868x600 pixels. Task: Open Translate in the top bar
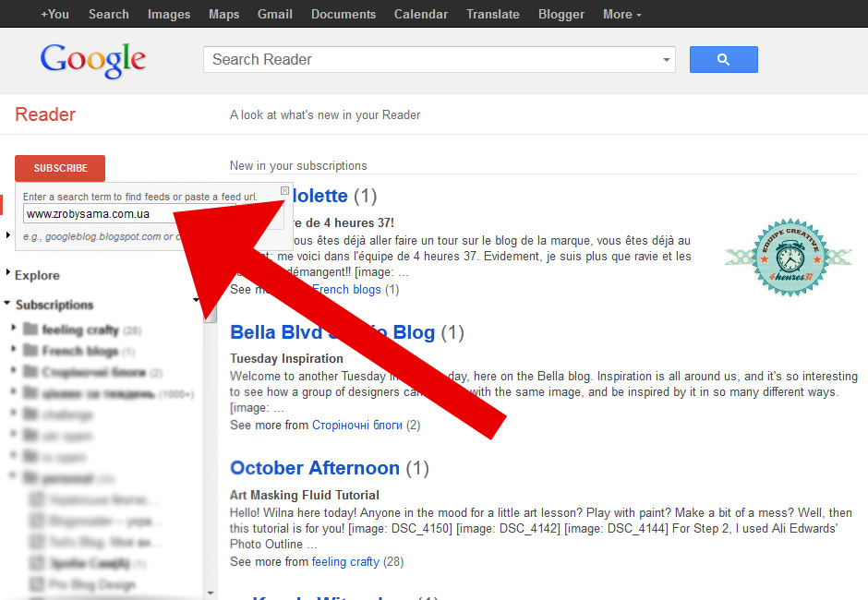[493, 14]
